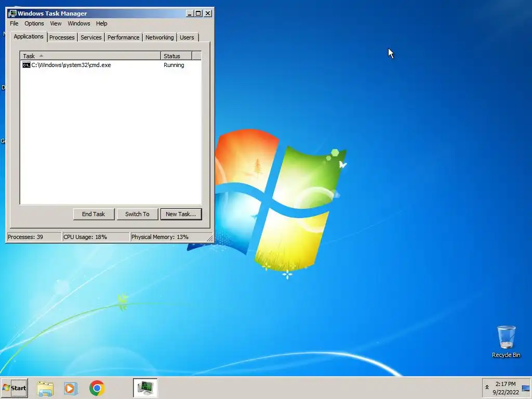This screenshot has width=532, height=399.
Task: Close the Windows Task Manager window
Action: 208,13
